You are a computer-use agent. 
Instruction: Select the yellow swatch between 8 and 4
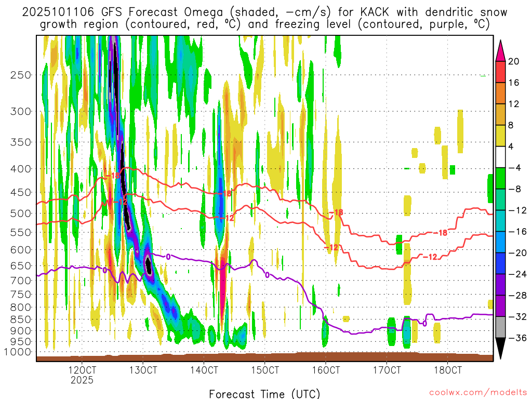pyautogui.click(x=500, y=136)
